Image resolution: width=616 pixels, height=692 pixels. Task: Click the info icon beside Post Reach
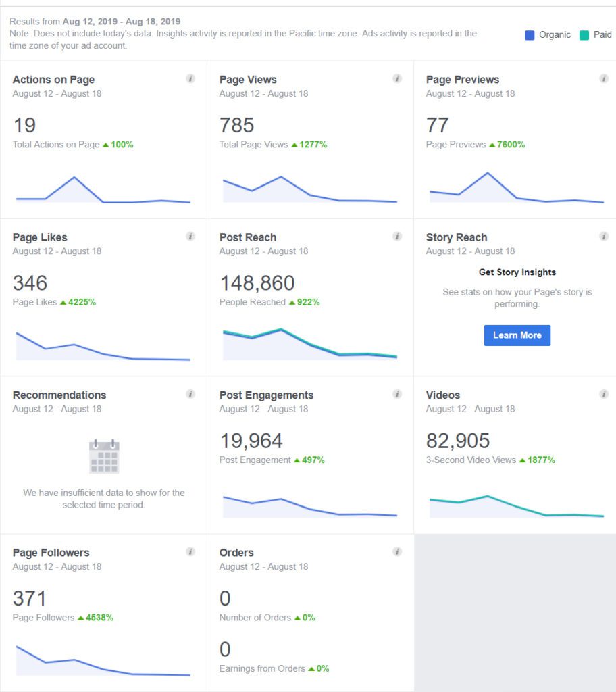click(397, 236)
